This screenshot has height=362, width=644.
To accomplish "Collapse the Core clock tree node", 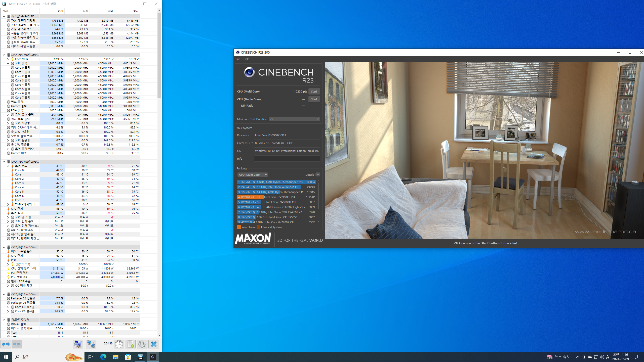I will point(8,63).
